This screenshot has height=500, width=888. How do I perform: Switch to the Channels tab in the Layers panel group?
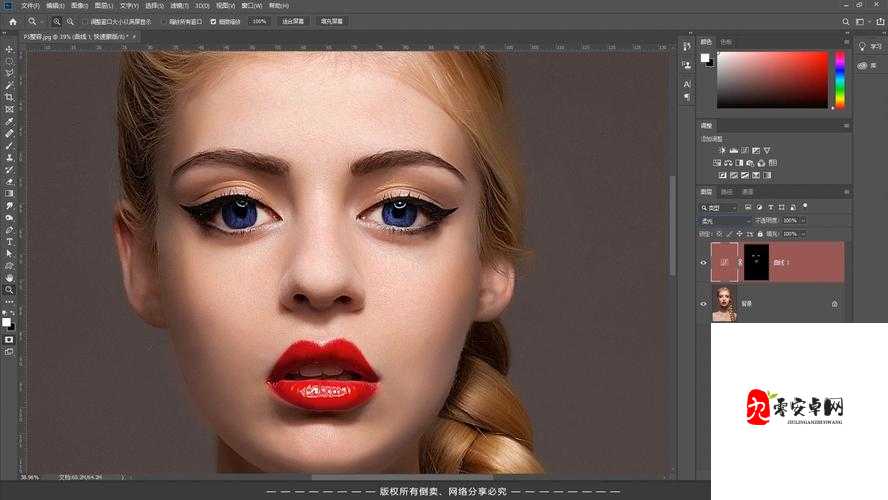[x=727, y=191]
